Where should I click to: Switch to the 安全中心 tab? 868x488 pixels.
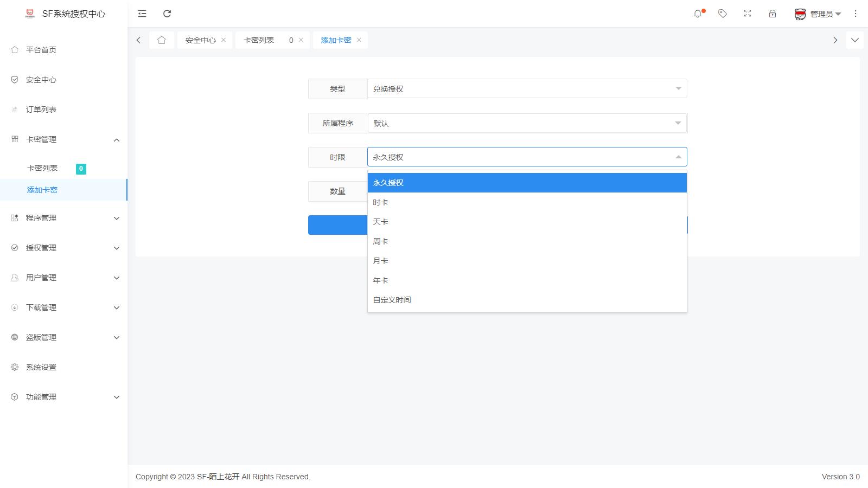[200, 40]
